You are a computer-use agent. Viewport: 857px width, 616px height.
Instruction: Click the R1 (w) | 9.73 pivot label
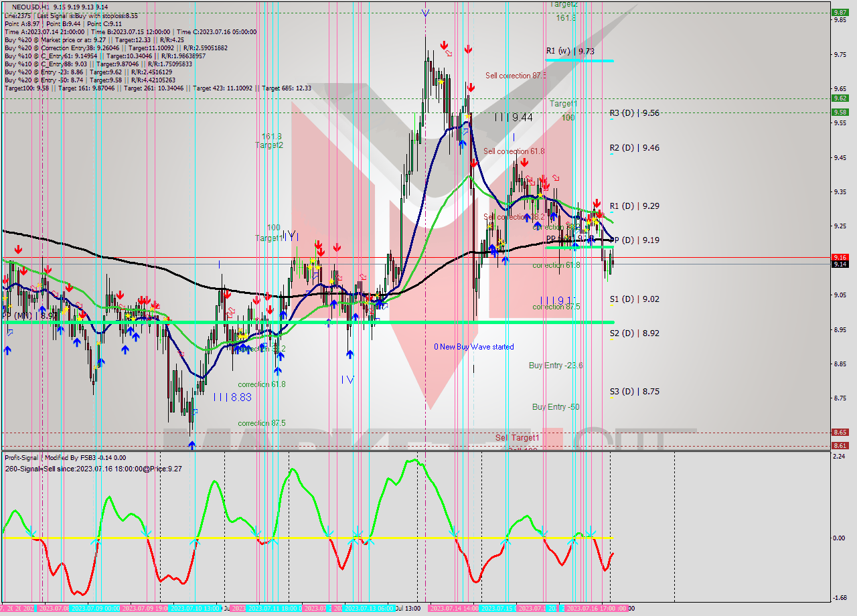(570, 51)
